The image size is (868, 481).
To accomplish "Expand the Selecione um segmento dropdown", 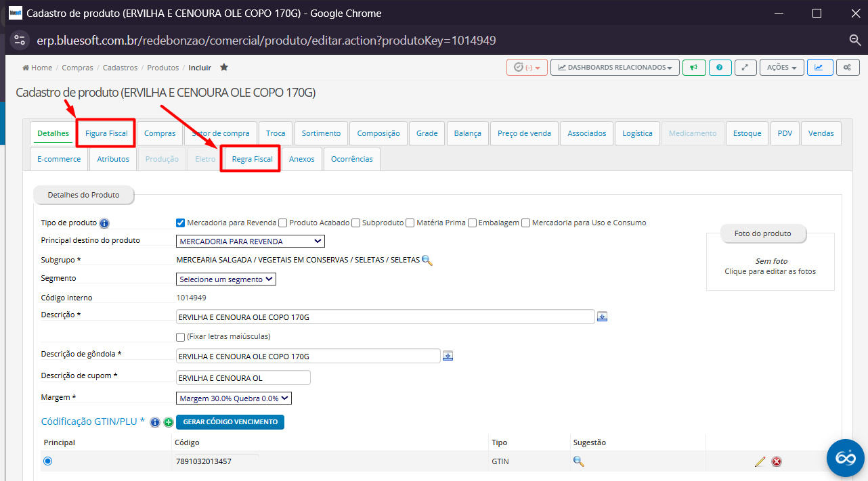I will [225, 279].
